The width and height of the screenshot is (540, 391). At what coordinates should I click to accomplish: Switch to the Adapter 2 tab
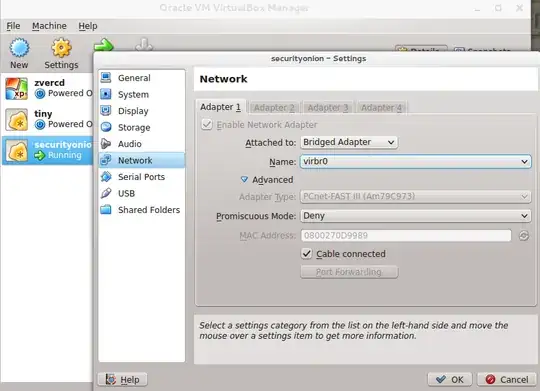tap(274, 108)
